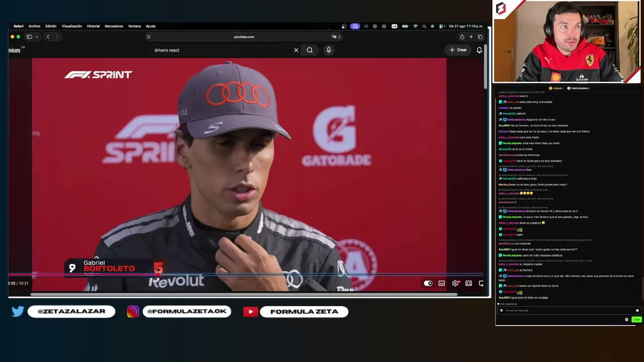Viewport: 644px width, 362px height.
Task: Click the @ZETAZALAZAR handle label
Action: pyautogui.click(x=71, y=312)
